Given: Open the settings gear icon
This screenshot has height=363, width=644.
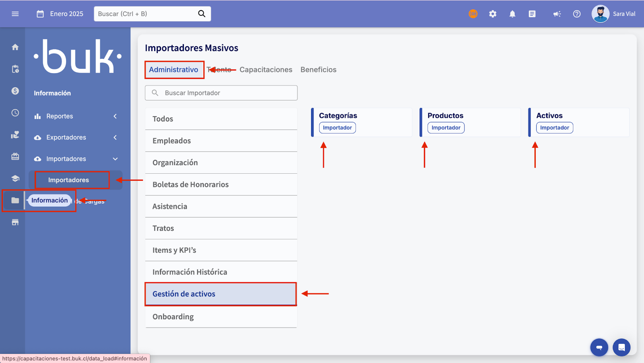Looking at the screenshot, I should pyautogui.click(x=493, y=14).
